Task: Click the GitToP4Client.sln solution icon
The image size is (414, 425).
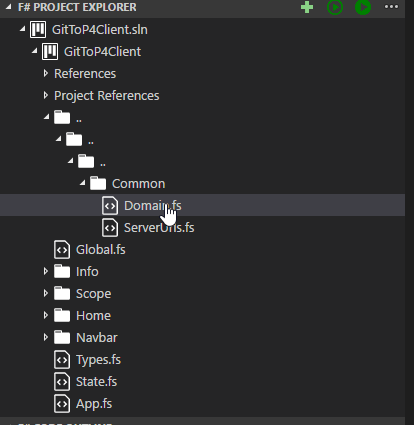Action: click(38, 30)
